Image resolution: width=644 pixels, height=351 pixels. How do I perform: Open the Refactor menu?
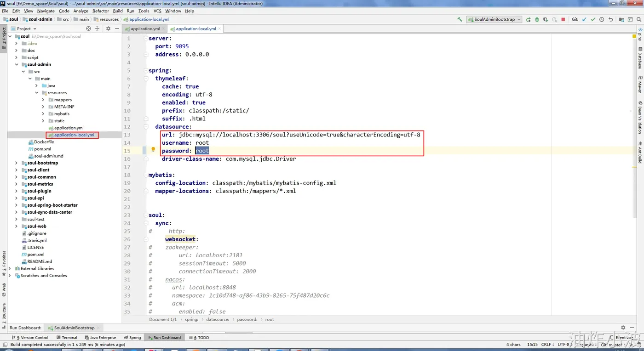click(101, 11)
